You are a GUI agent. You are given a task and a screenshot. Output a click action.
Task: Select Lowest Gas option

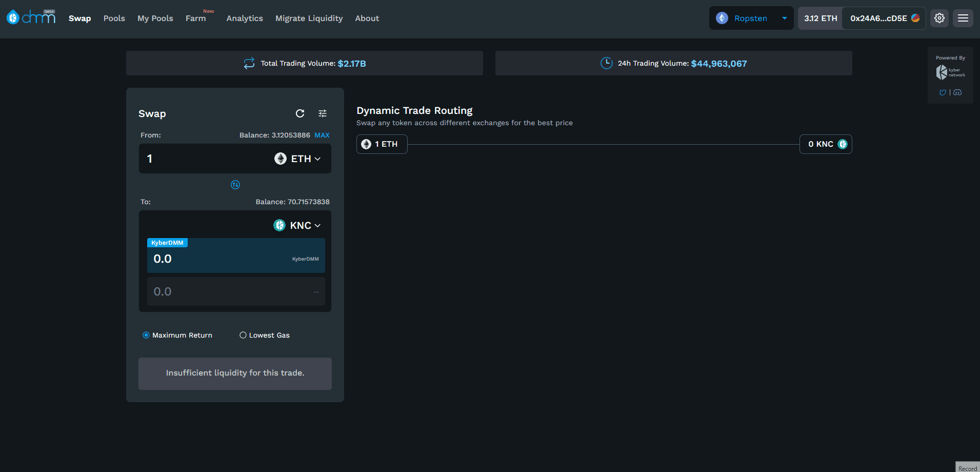tap(243, 335)
